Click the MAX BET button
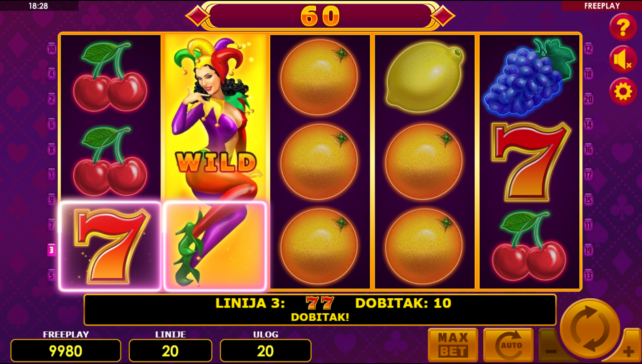 point(453,345)
